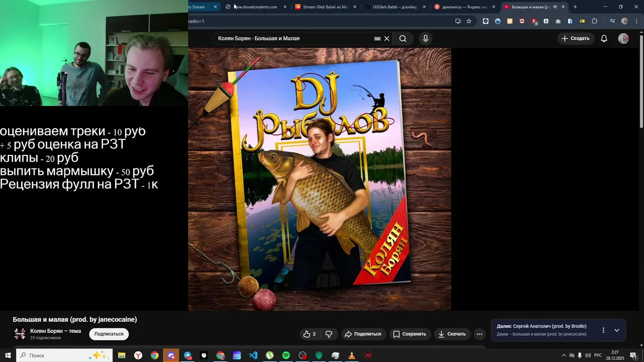The width and height of the screenshot is (644, 362).
Task: Open Колян Борян – тема channel link
Action: pos(55,331)
